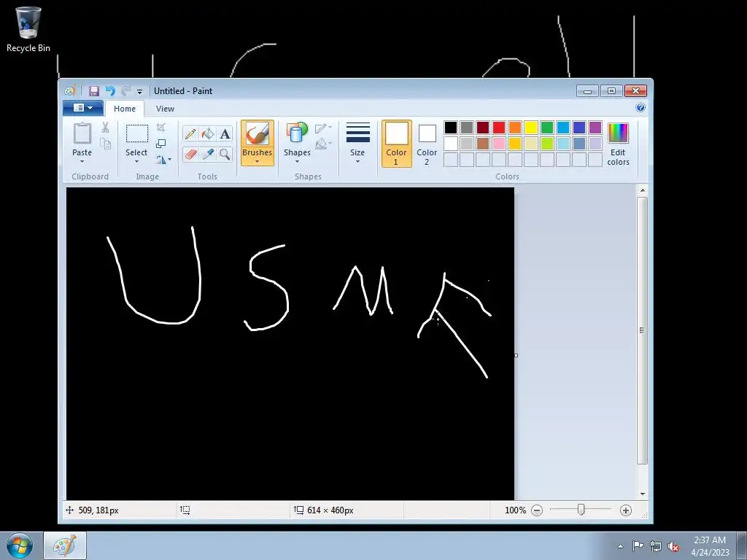Screen dimensions: 747x560
Task: Pick the pink color swatch
Action: click(499, 144)
